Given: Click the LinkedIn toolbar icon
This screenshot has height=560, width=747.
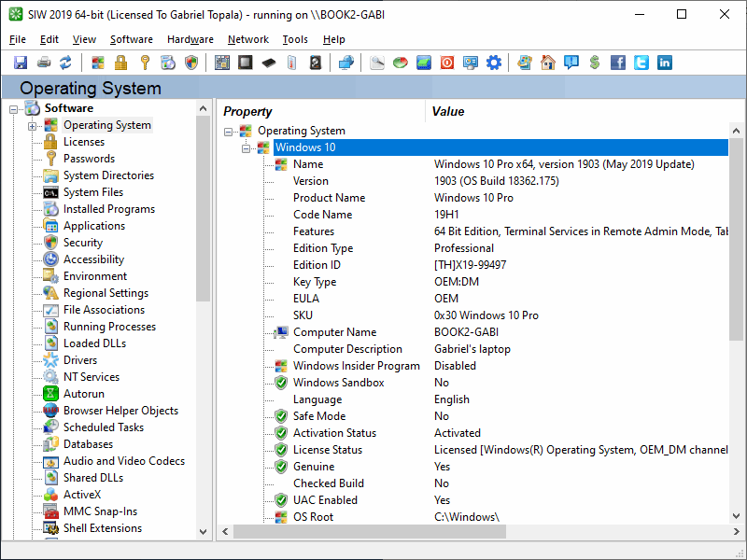Looking at the screenshot, I should [665, 63].
